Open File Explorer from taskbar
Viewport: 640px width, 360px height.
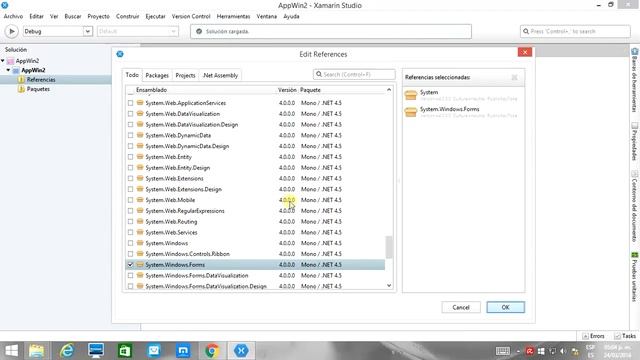point(36,351)
